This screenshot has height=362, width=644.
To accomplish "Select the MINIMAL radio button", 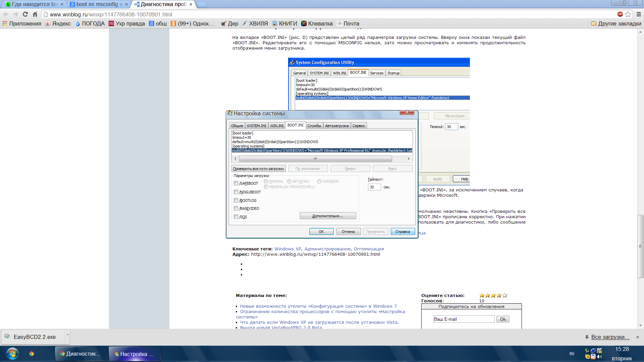I will (x=266, y=181).
